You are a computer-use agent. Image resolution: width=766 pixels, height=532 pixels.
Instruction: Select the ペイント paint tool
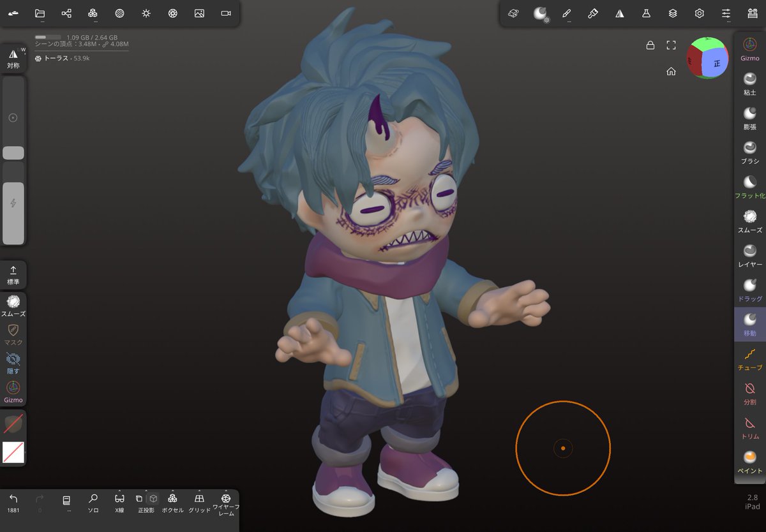pyautogui.click(x=750, y=462)
